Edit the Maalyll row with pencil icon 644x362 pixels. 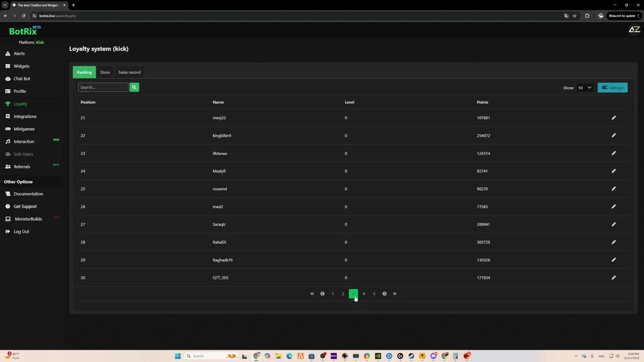click(613, 171)
